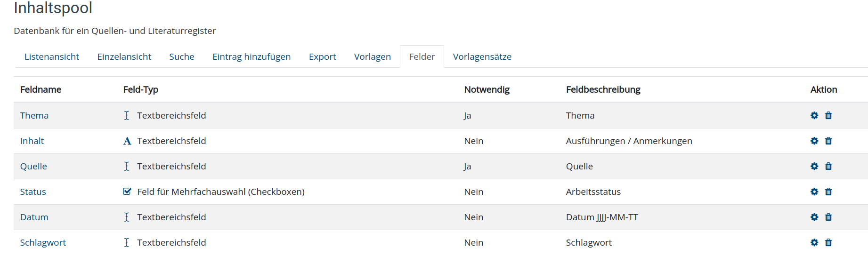Viewport: 868px width, 264px height.
Task: Switch to the Listenansicht tab
Action: (52, 56)
